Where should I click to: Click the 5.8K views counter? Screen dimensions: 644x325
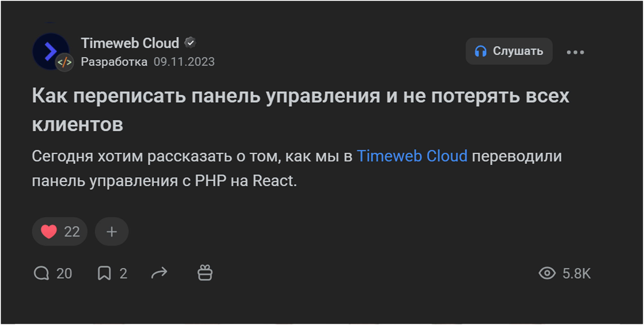[x=576, y=274]
